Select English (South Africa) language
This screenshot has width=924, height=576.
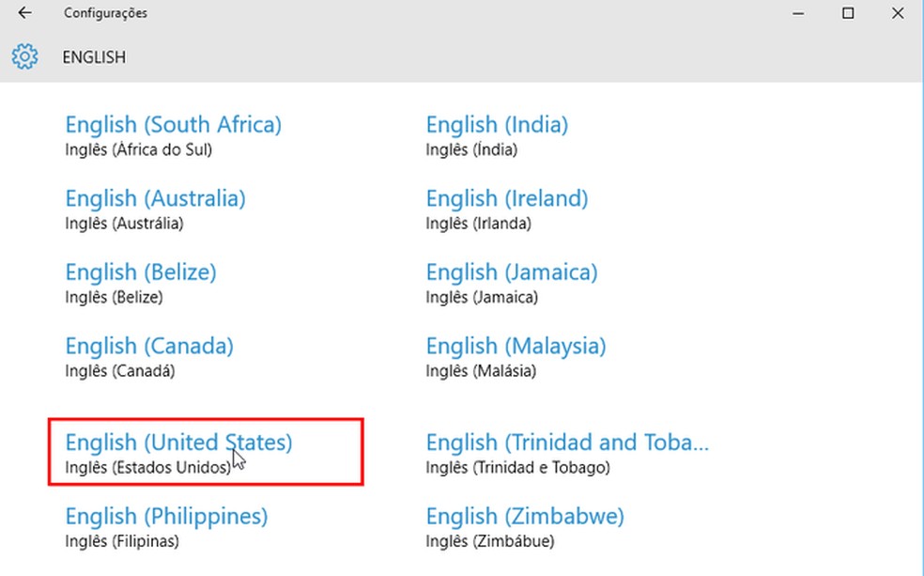[x=173, y=125]
